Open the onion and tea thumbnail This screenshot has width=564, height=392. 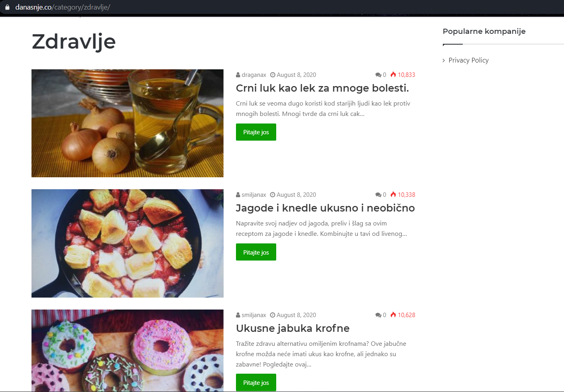[x=128, y=123]
